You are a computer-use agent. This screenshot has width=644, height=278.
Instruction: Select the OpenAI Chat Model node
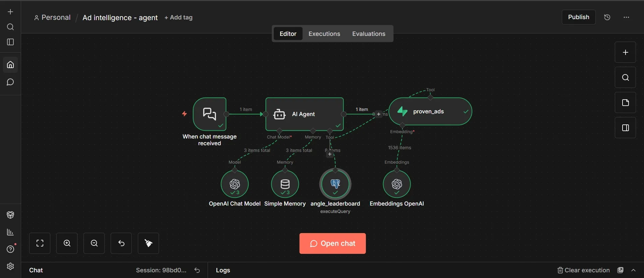[x=235, y=184]
